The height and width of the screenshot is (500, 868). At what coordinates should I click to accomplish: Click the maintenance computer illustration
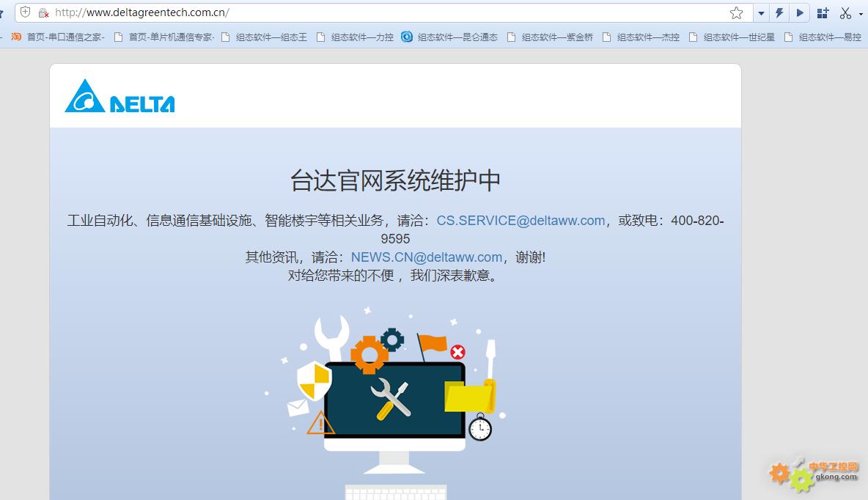386,402
